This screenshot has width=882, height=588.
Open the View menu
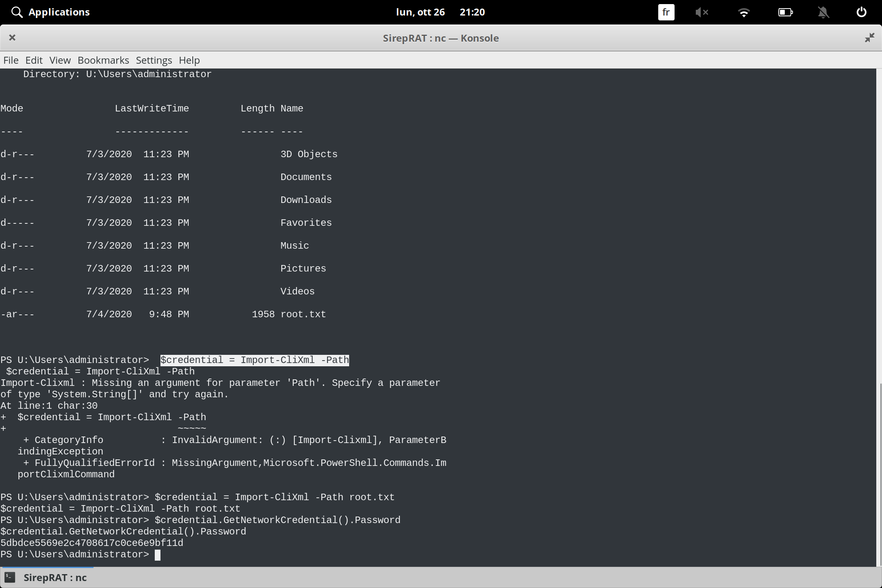point(60,60)
